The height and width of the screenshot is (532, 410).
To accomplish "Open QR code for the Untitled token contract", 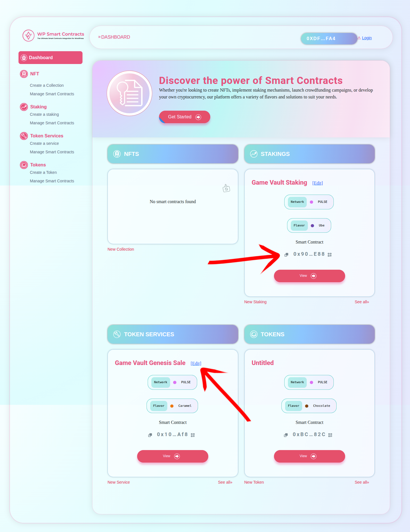I will (x=330, y=435).
